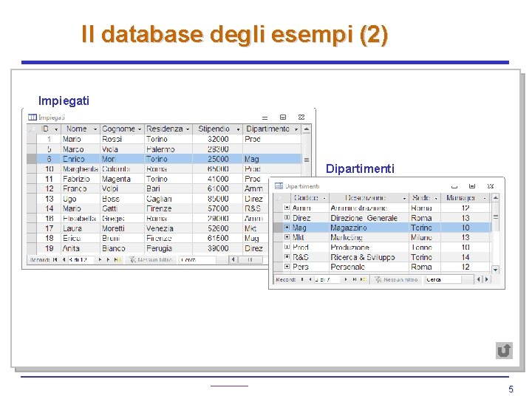Maximize the Dipartimenti table window
The width and height of the screenshot is (532, 399).
click(472, 186)
